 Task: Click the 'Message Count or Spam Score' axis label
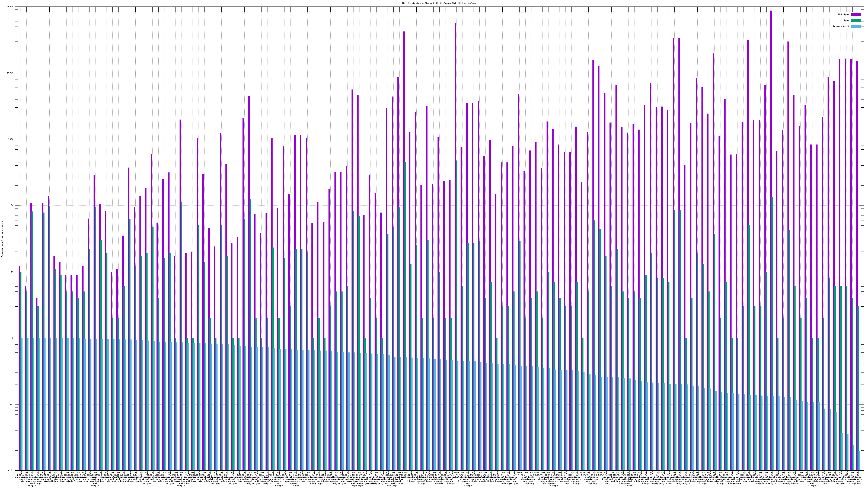(x=2, y=239)
